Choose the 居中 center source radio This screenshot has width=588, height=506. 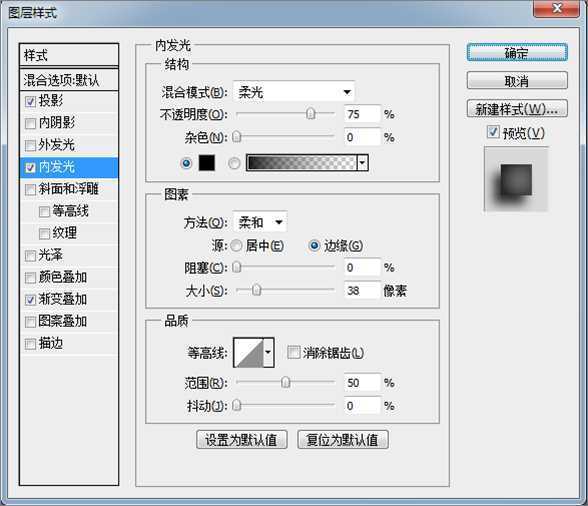[x=236, y=246]
